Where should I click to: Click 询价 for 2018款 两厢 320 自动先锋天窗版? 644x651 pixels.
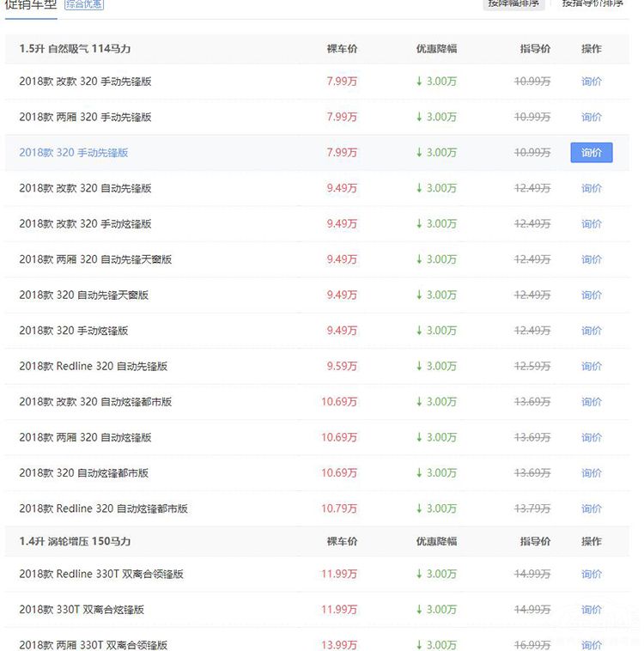[592, 259]
